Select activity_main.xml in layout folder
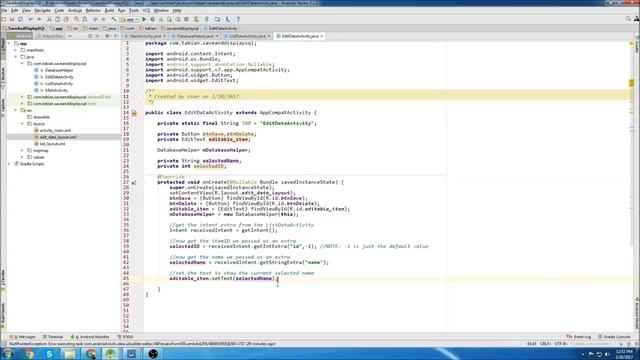Screen dimensions: 640x360 tap(55, 131)
